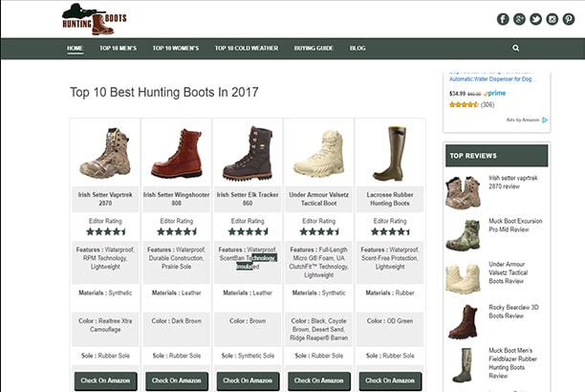Viewport: 585px width, 392px height.
Task: Open the Under Armour Valsetz Tactical Boot image
Action: coord(319,153)
